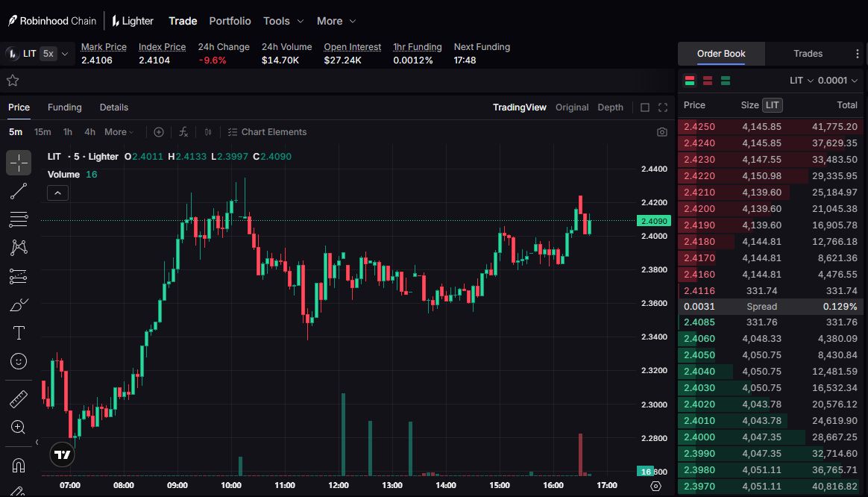Select the crosshair cursor tool

18,163
